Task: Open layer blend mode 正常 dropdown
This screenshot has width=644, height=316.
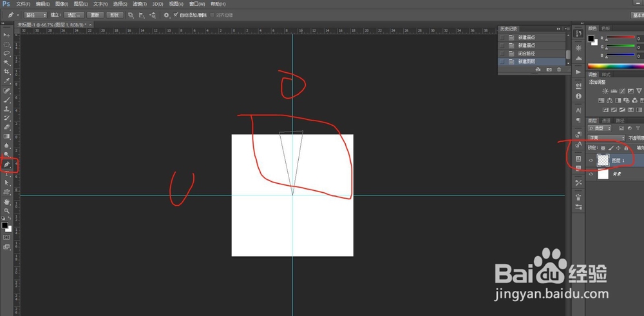Action: 607,138
